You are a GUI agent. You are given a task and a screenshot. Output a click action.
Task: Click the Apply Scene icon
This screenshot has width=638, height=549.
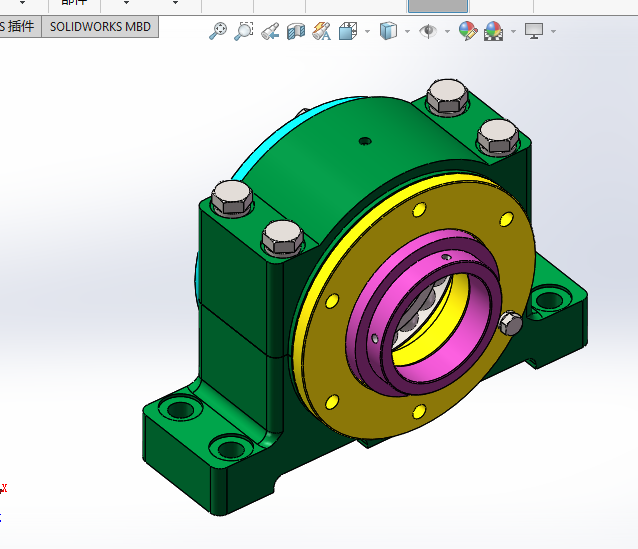point(494,31)
